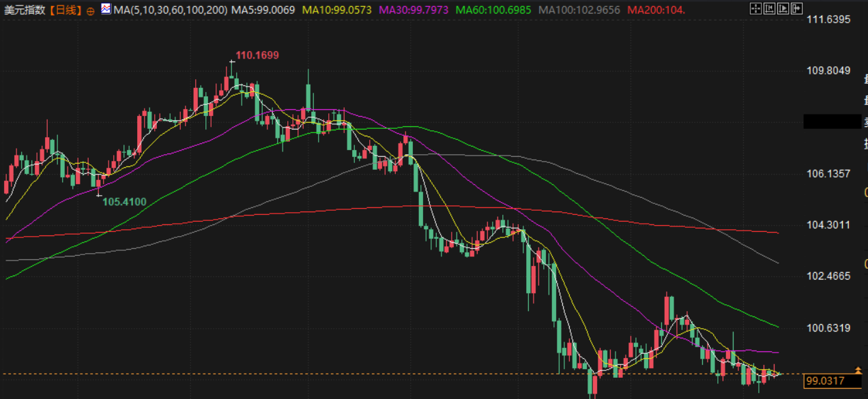Open the 日线 period selector
Image resolution: width=868 pixels, height=399 pixels.
(x=64, y=10)
